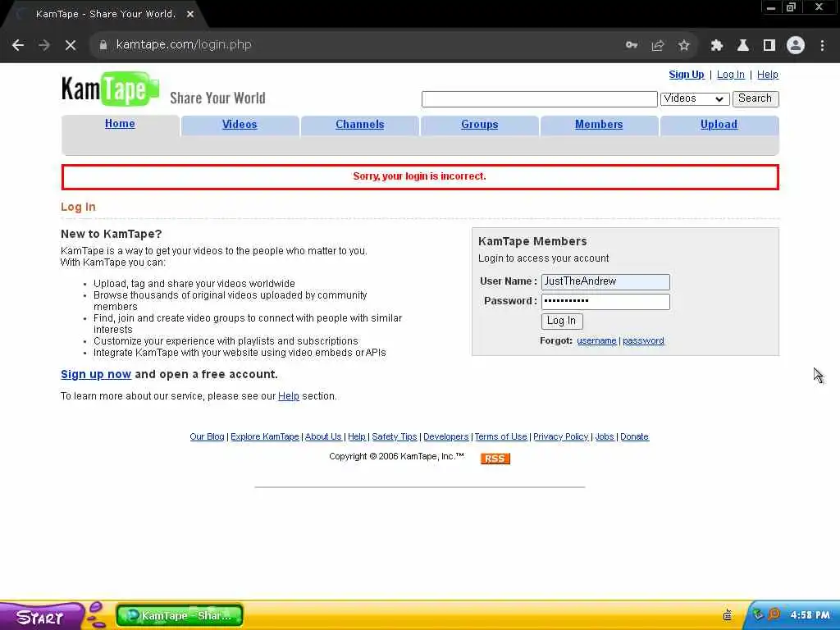Click the forgot username link
840x630 pixels.
(x=596, y=340)
